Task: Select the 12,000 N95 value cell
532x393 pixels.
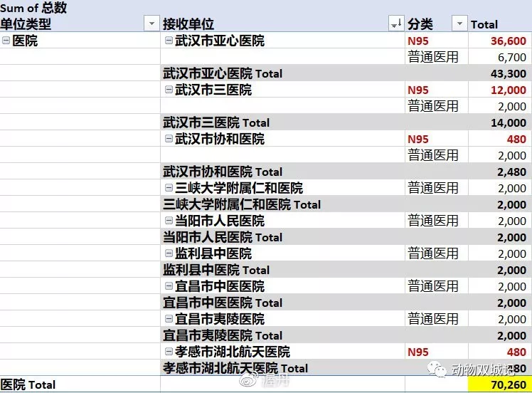Action: tap(500, 90)
